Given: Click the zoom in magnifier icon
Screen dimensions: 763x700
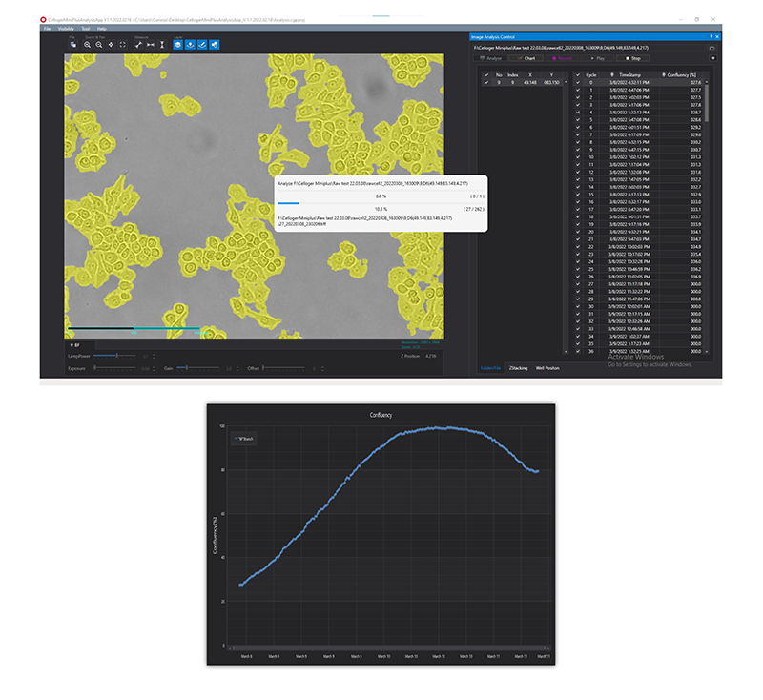Looking at the screenshot, I should click(87, 45).
